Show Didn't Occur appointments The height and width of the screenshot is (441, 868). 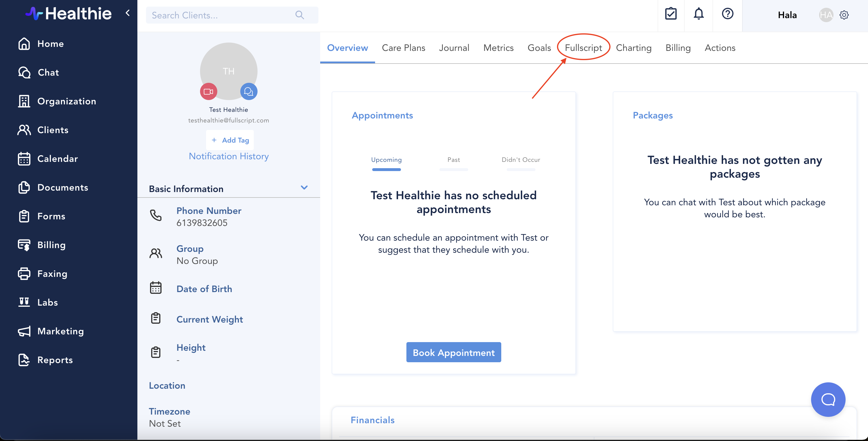(x=521, y=160)
